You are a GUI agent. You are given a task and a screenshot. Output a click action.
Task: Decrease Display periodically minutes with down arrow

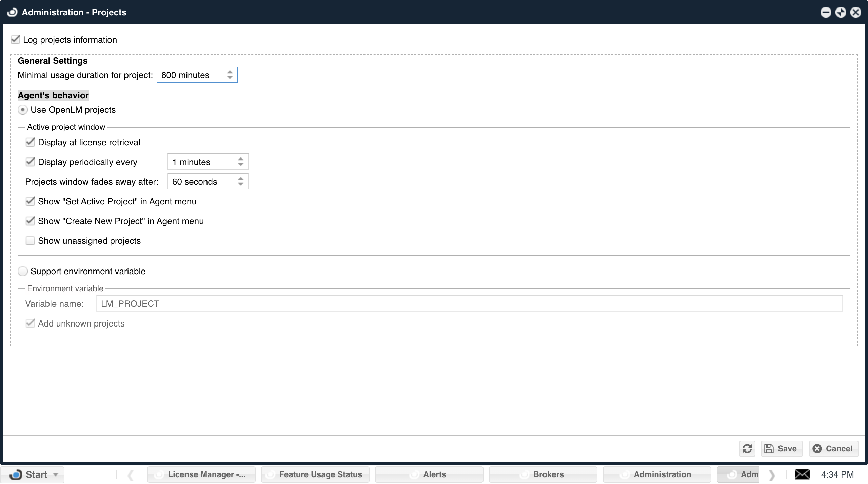tap(241, 165)
